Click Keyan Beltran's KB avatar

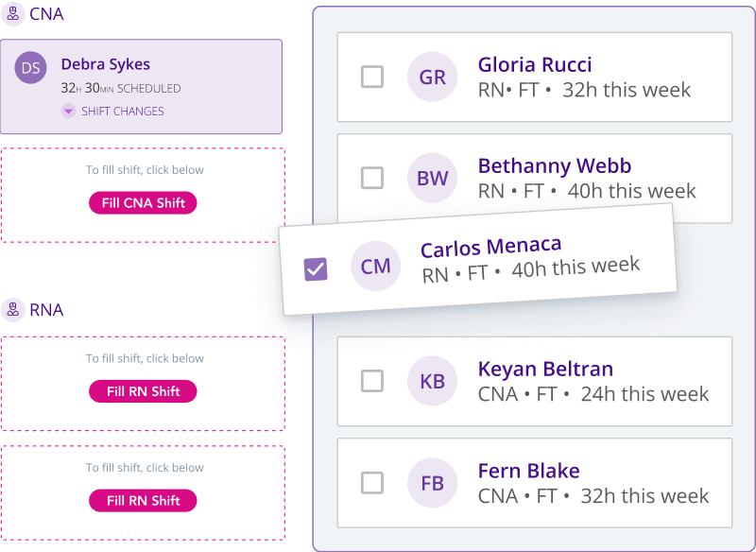(432, 382)
